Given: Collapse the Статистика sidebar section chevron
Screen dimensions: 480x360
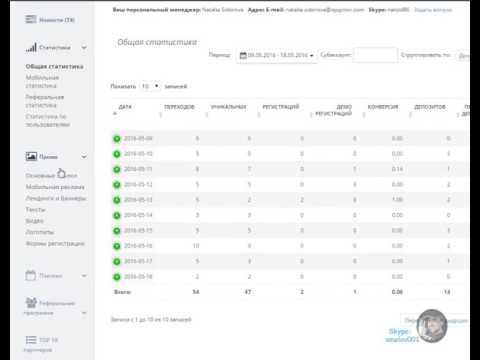Looking at the screenshot, I should tap(84, 47).
